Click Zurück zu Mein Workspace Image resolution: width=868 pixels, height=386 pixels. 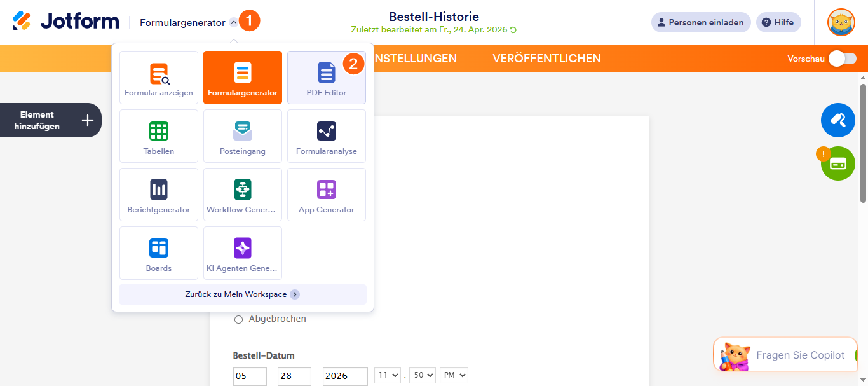pyautogui.click(x=243, y=294)
